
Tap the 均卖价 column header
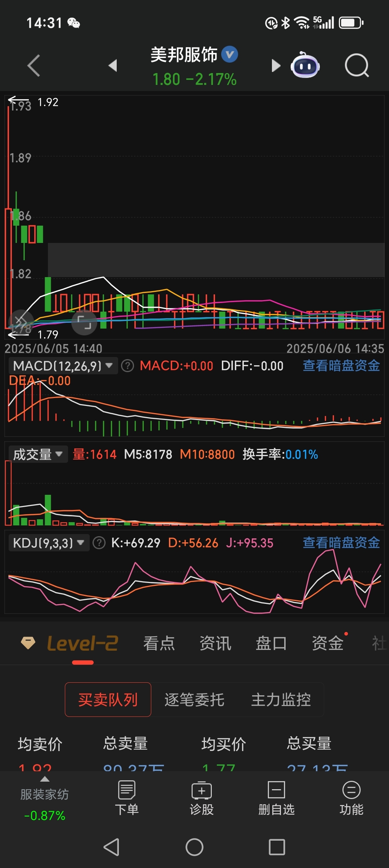(x=40, y=744)
